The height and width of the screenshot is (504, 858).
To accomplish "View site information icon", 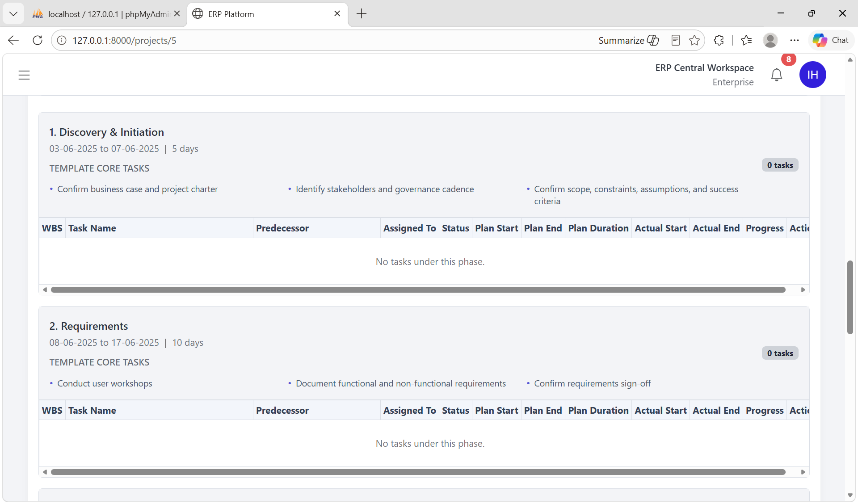I will coord(62,40).
